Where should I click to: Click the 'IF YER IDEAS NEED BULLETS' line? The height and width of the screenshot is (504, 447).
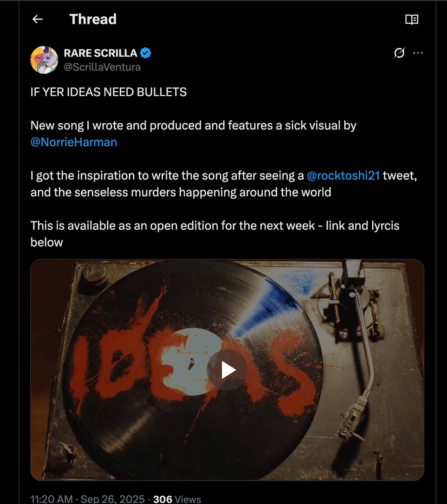pos(108,92)
